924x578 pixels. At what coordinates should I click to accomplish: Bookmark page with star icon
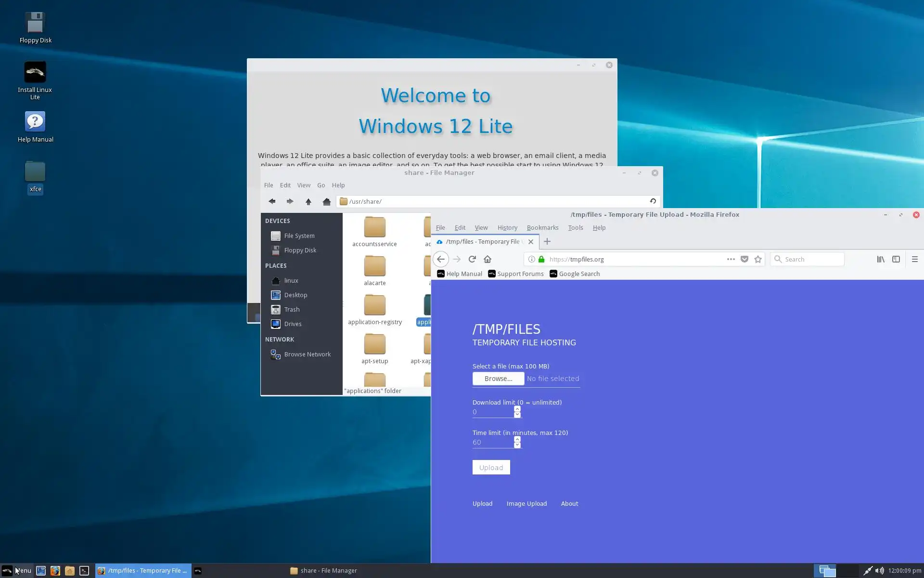[758, 259]
